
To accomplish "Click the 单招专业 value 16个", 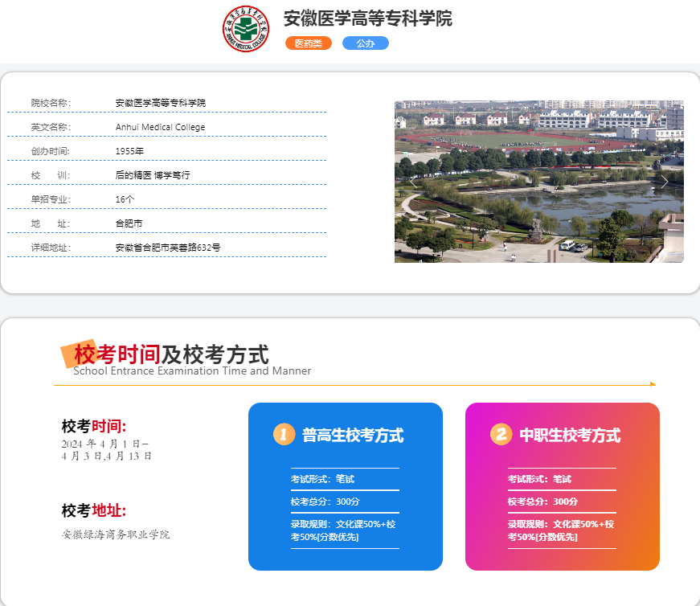I will (x=125, y=199).
